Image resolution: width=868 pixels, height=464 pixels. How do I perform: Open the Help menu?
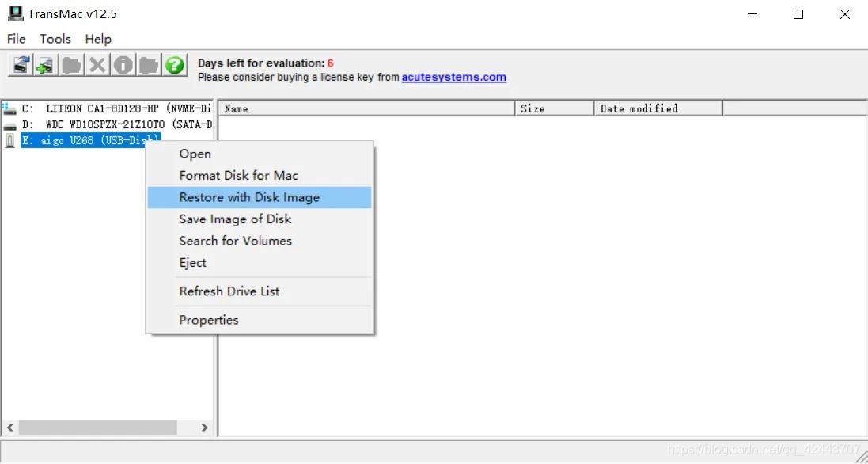coord(98,39)
